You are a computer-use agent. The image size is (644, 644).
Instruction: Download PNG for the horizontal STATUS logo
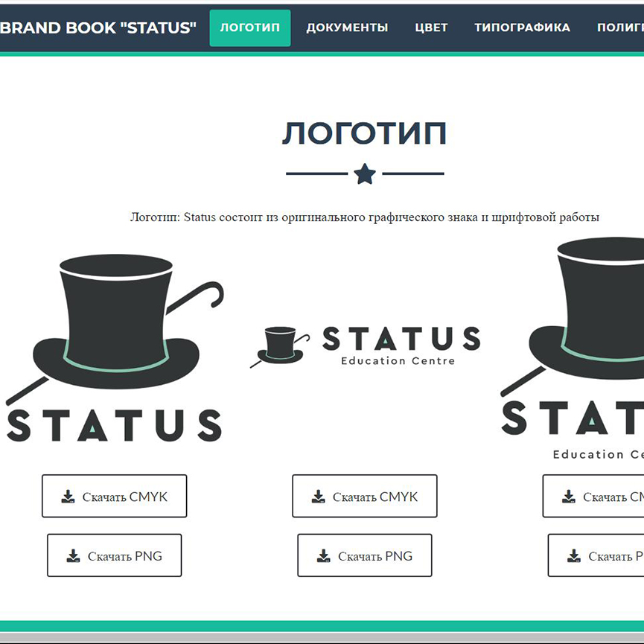(365, 555)
